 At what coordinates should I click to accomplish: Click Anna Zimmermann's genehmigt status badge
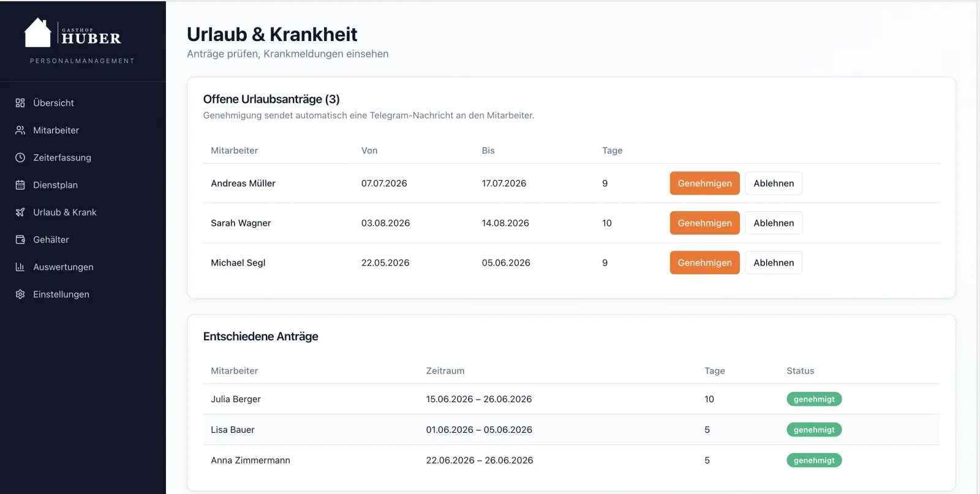pos(814,460)
